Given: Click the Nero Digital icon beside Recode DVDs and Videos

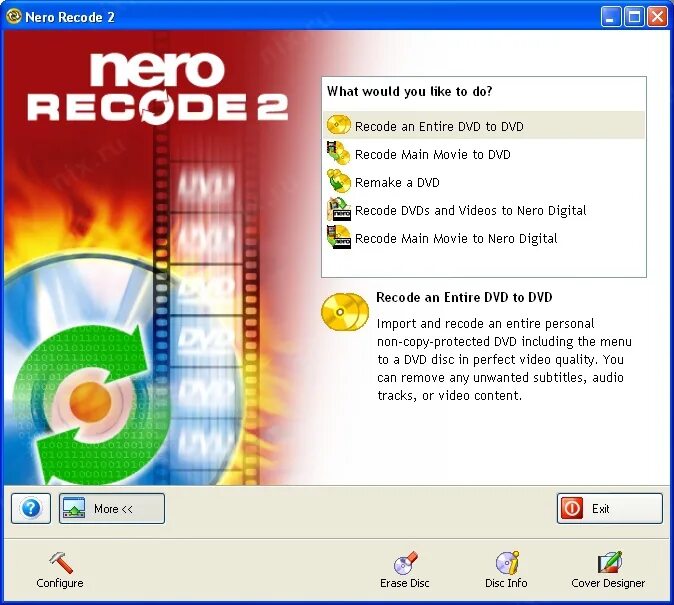Looking at the screenshot, I should (x=339, y=209).
